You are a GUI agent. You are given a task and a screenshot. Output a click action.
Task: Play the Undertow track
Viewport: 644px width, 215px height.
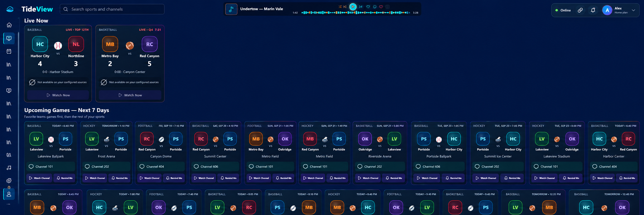353,7
